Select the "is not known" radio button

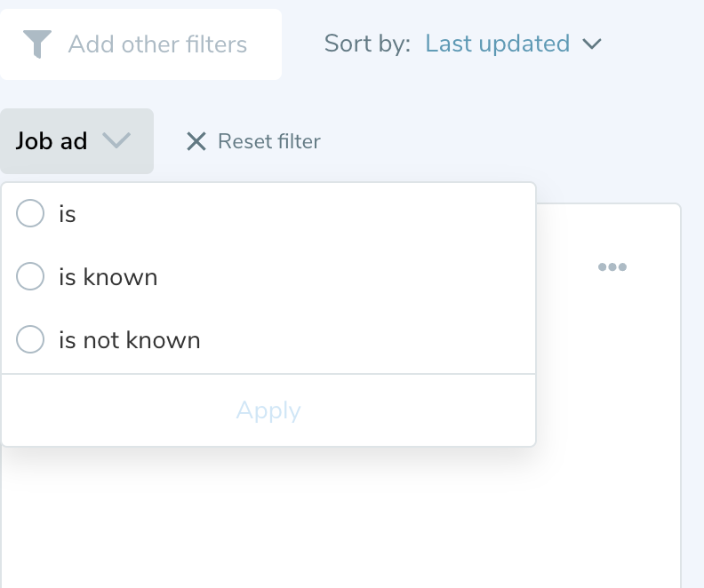(x=30, y=340)
